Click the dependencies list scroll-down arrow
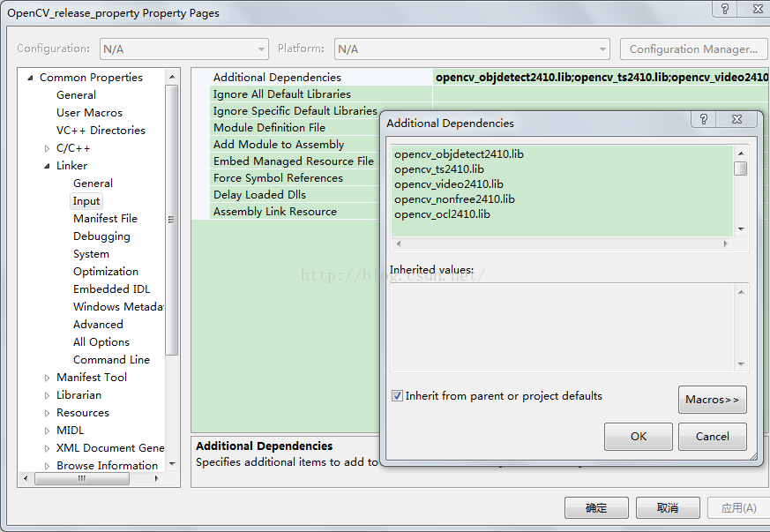Screen dimensions: 770x532 point(741,229)
